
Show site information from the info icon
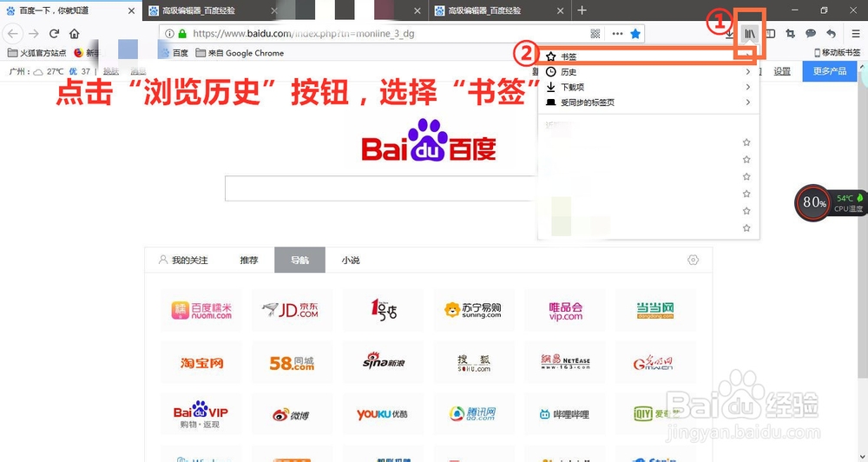[x=170, y=34]
